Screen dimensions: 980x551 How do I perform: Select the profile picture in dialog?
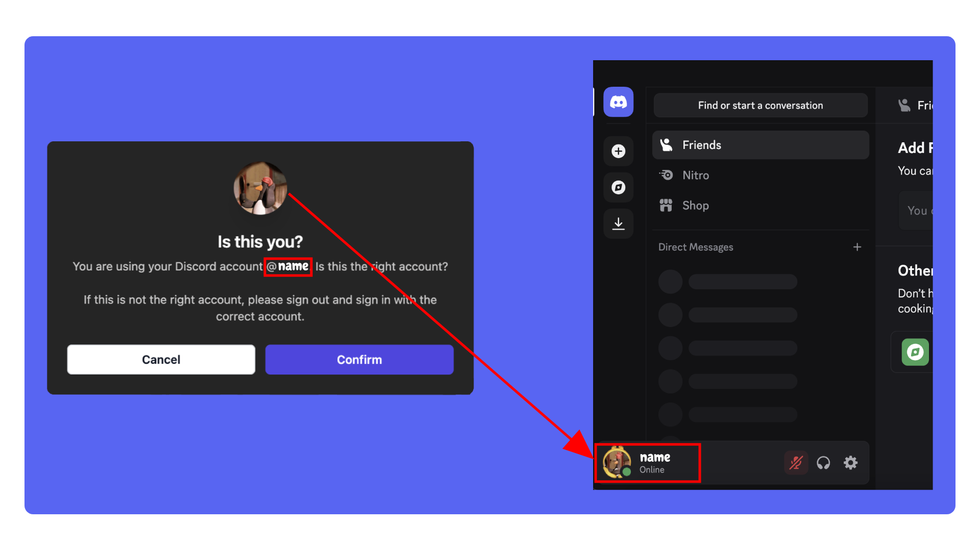tap(260, 188)
